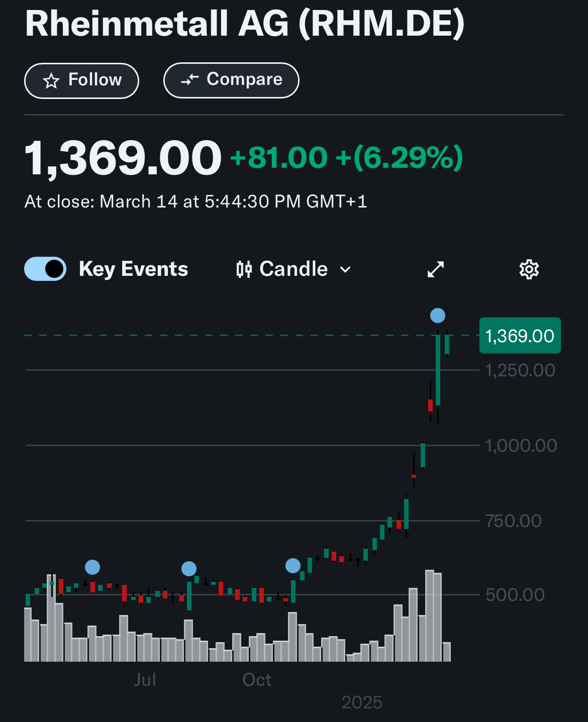Viewport: 588px width, 722px height.
Task: Toggle the Key Events switch
Action: [x=45, y=269]
